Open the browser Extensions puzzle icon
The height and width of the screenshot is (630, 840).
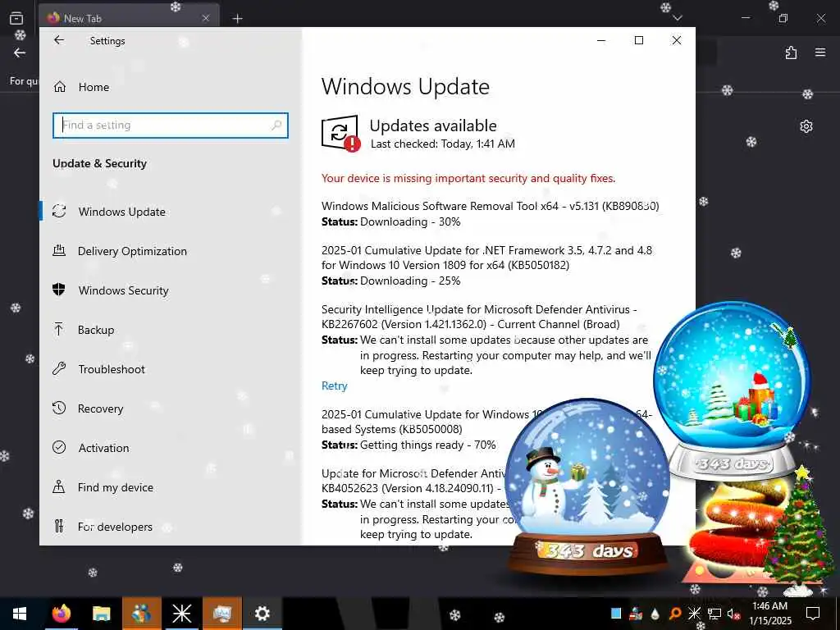point(792,52)
